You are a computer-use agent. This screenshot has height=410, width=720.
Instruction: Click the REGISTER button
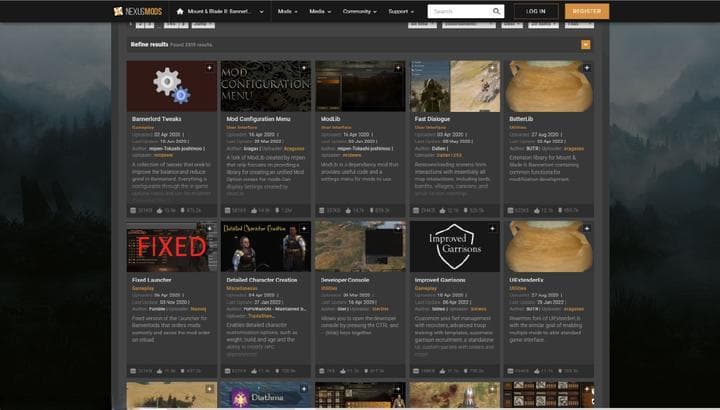pos(587,11)
